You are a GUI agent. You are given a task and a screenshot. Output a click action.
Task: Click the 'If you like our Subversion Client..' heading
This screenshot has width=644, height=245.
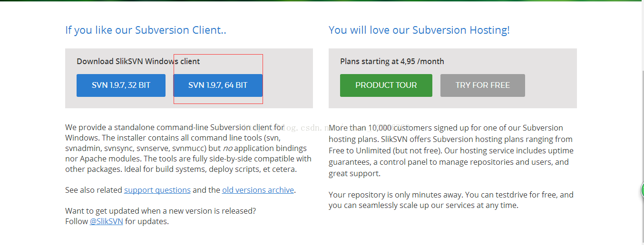146,30
